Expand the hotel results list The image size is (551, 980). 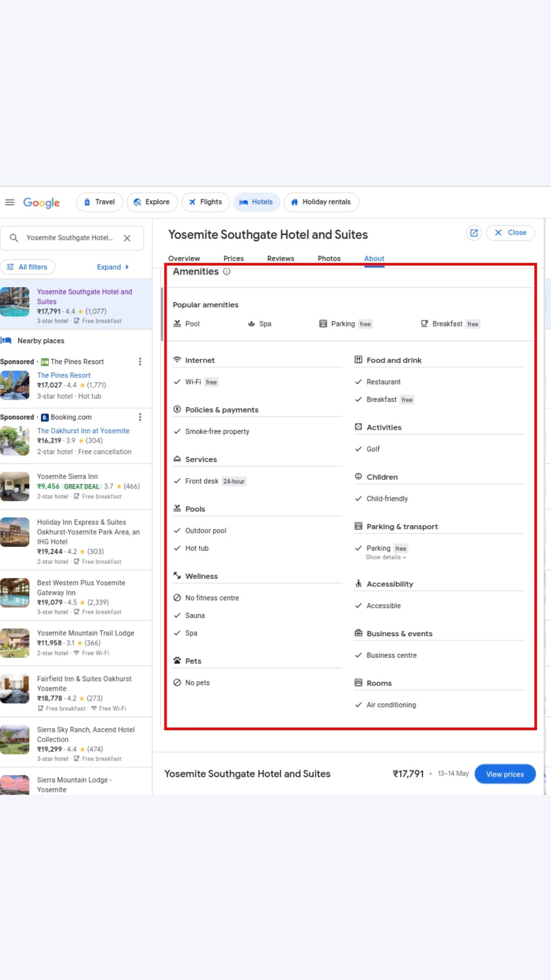coord(113,267)
